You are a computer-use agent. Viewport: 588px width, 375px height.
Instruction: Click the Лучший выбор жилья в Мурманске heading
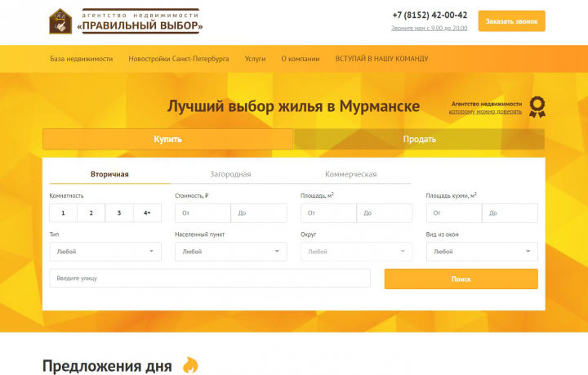pyautogui.click(x=293, y=106)
